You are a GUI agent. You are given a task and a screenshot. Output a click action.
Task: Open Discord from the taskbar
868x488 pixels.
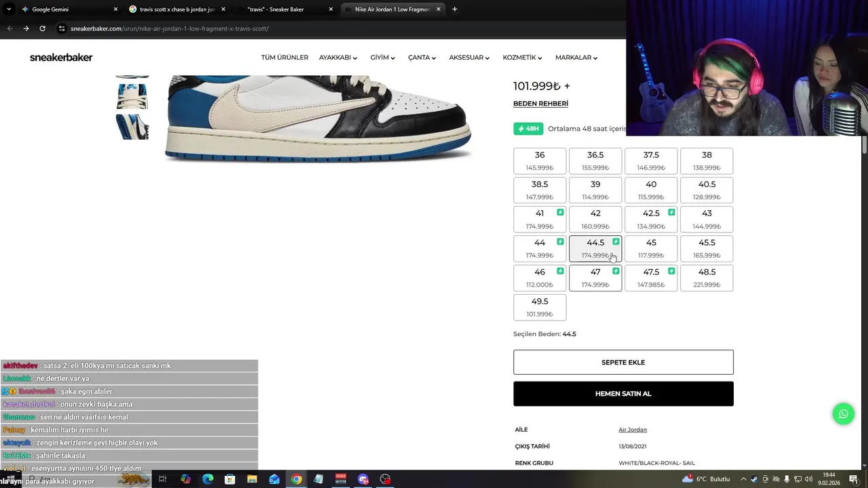point(363,479)
